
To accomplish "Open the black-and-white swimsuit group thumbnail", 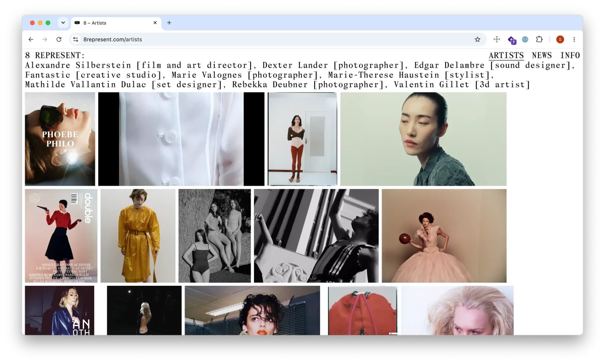I will point(214,236).
